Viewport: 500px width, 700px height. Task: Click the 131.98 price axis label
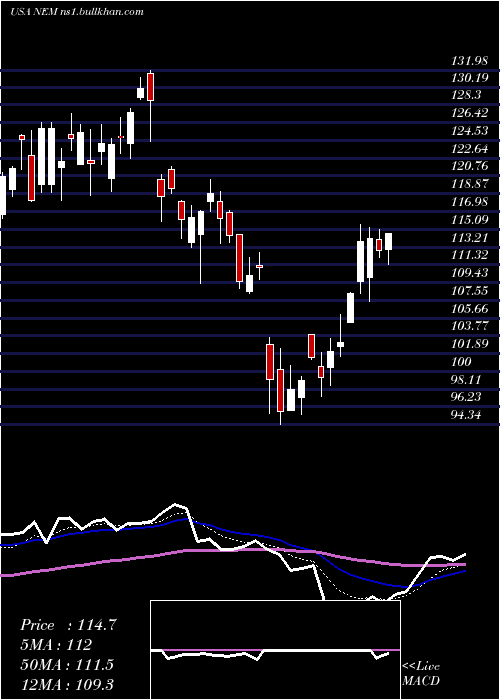pos(470,61)
